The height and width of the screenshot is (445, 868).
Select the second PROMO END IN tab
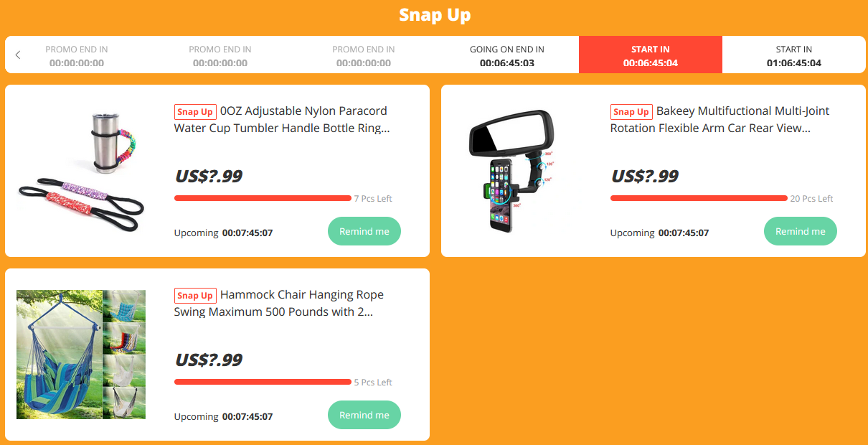(x=220, y=55)
